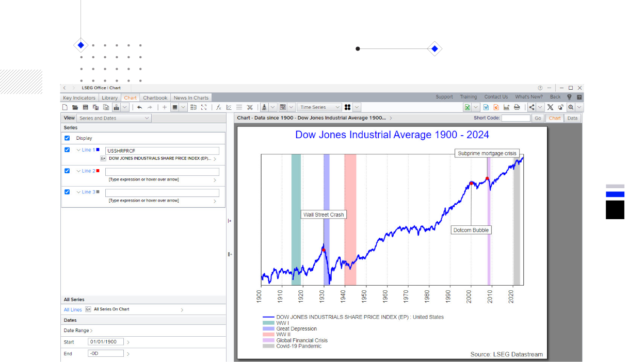Screen dimensions: 644x362
Task: Open the Chartbook tab
Action: pyautogui.click(x=155, y=97)
